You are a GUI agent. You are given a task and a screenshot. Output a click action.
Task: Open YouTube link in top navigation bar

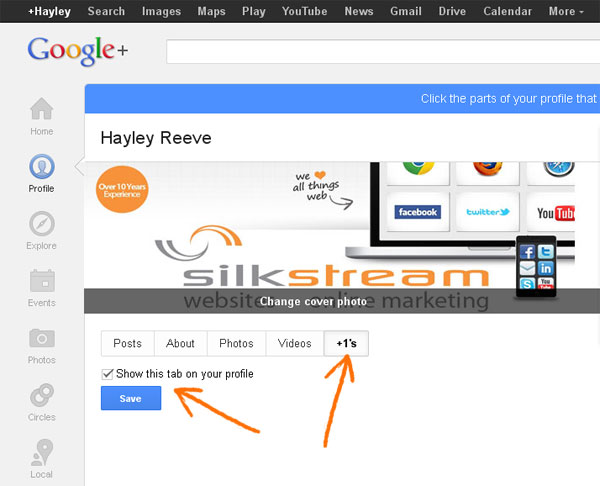tap(305, 11)
